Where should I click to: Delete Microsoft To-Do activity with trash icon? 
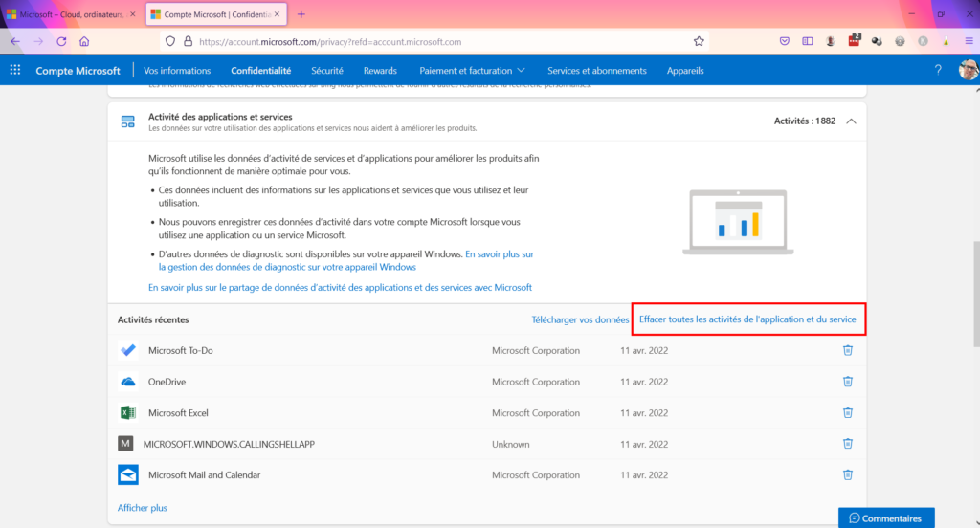pyautogui.click(x=848, y=350)
